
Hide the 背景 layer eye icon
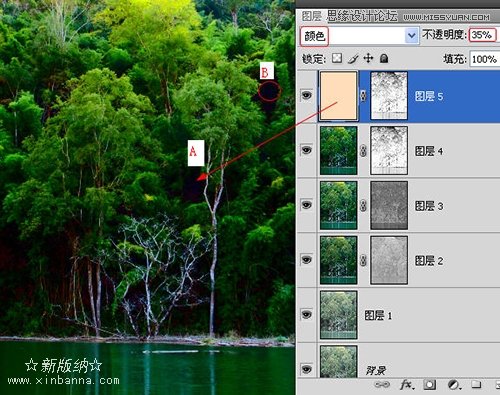307,369
